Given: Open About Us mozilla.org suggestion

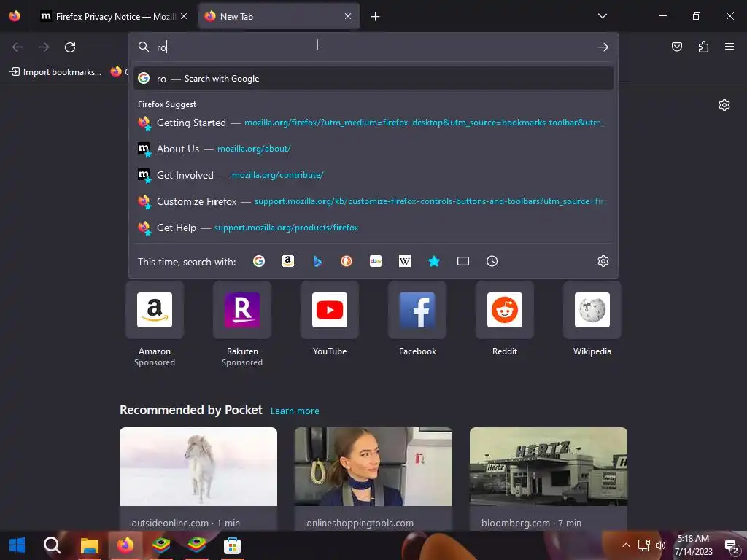Looking at the screenshot, I should click(x=373, y=149).
